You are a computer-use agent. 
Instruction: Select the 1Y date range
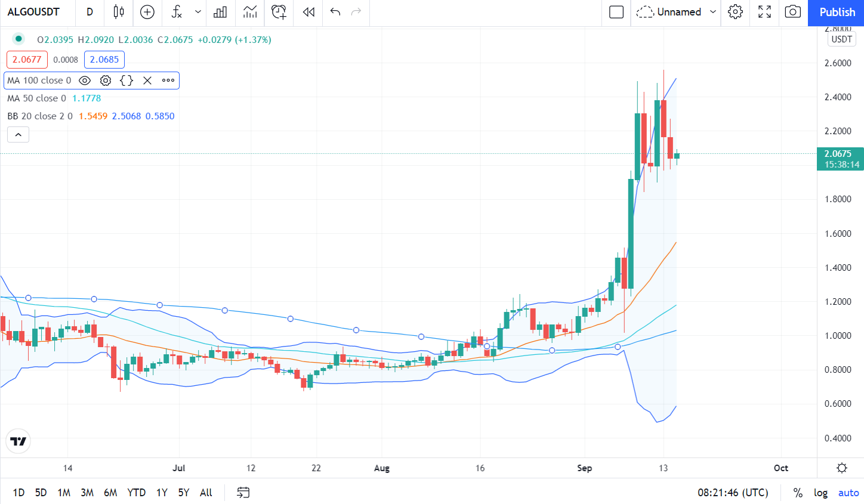coord(162,493)
